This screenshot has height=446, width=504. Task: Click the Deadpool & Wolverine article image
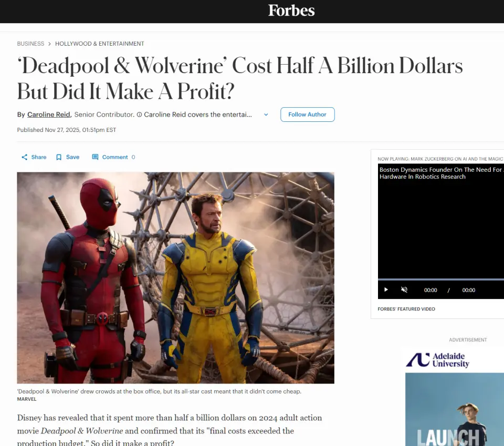point(175,278)
